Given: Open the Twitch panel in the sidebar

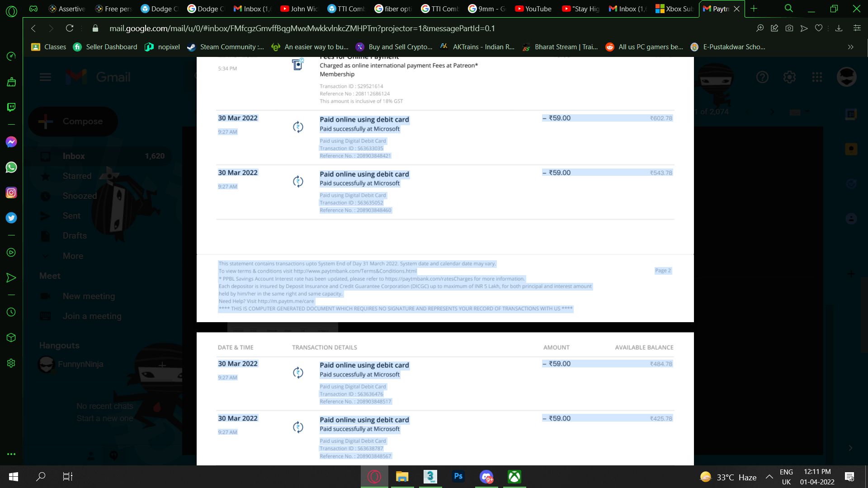Looking at the screenshot, I should 11,107.
